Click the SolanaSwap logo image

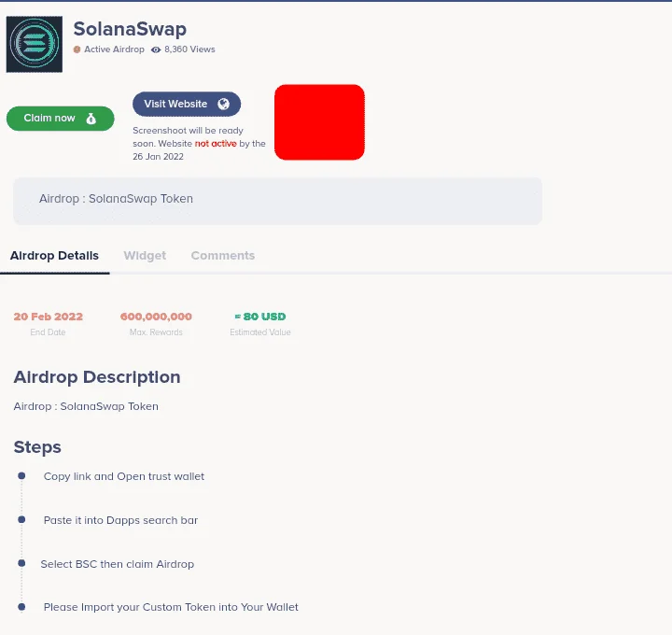pos(35,44)
